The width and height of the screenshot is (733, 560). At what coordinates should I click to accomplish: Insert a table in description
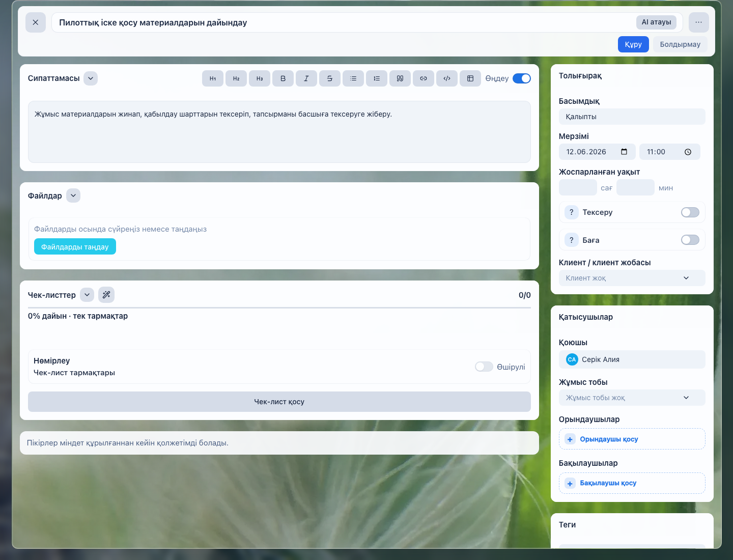[470, 78]
